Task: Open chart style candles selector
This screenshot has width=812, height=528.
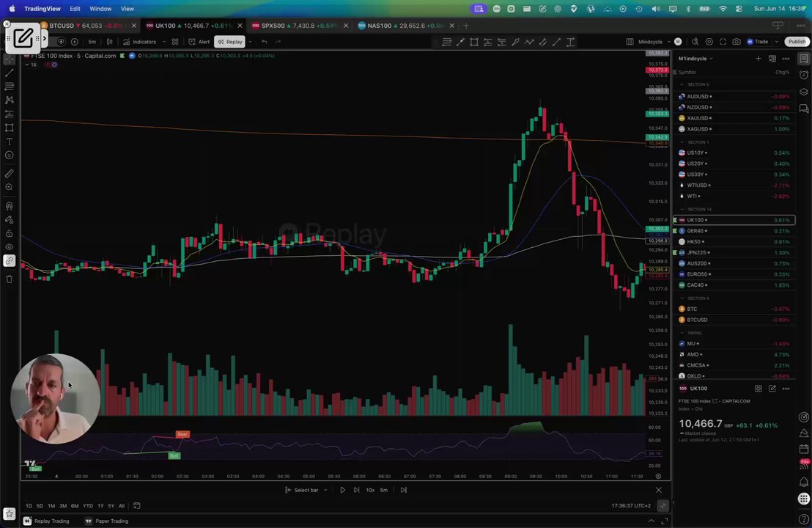Action: coord(109,42)
